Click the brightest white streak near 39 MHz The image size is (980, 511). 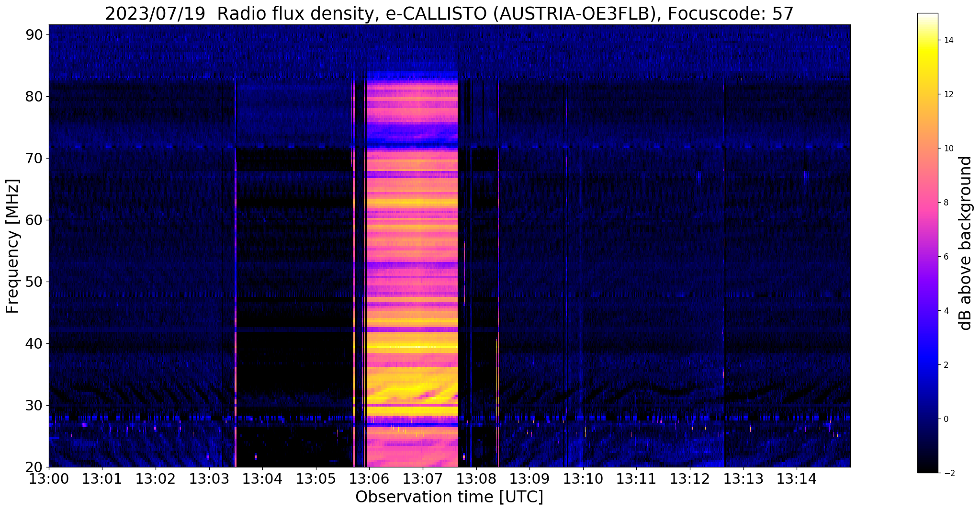point(412,347)
